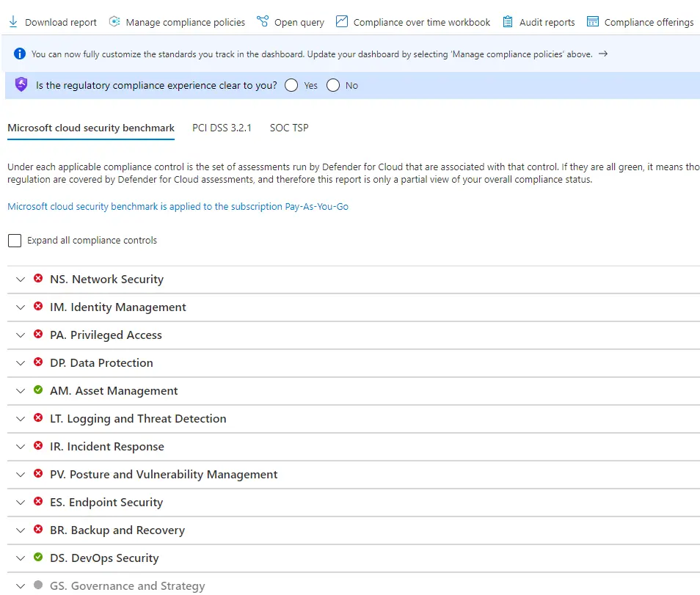Click red failed icon for Logging and Threat Detection
Image resolution: width=700 pixels, height=595 pixels.
[38, 417]
